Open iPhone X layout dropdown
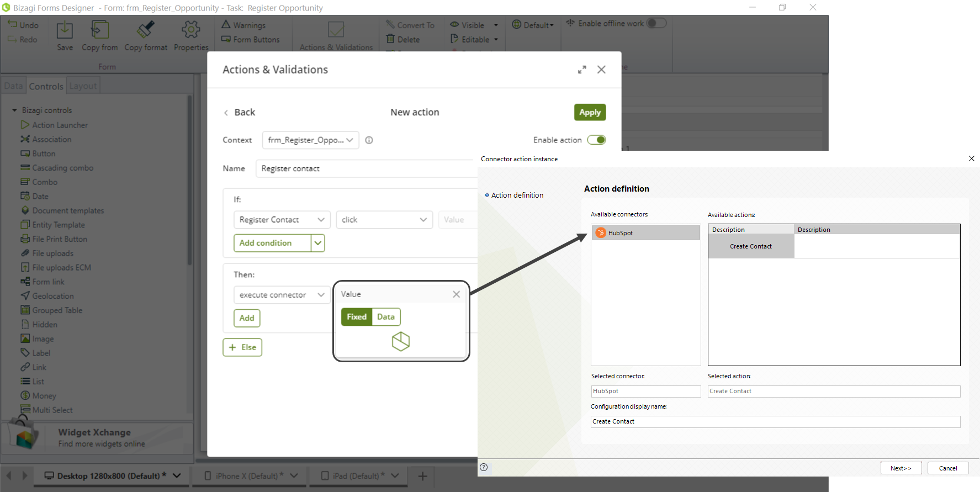Viewport: 980px width, 492px height. coord(294,475)
